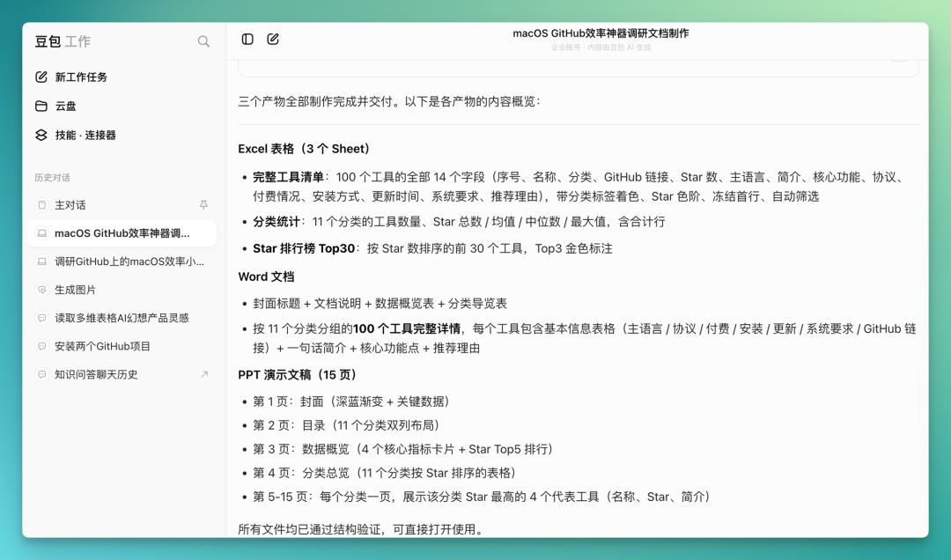Click the pin icon beside 主对话
951x560 pixels.
pos(203,205)
